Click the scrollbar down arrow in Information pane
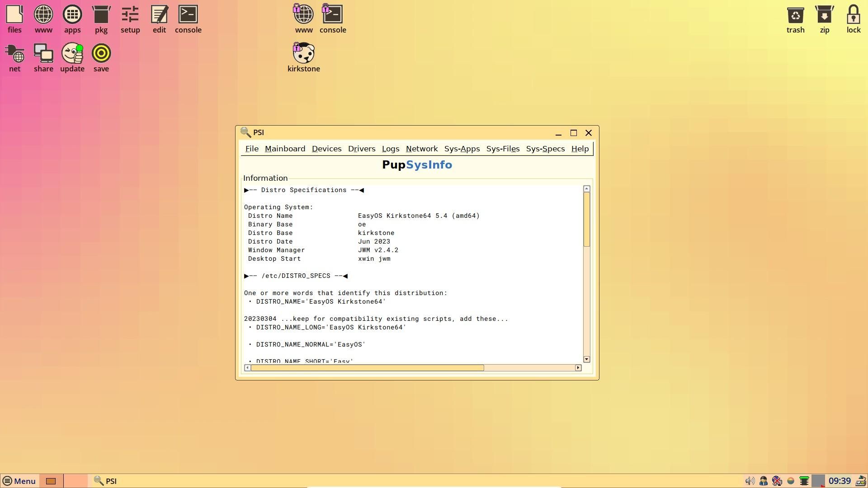Viewport: 868px width, 488px height. [x=586, y=359]
